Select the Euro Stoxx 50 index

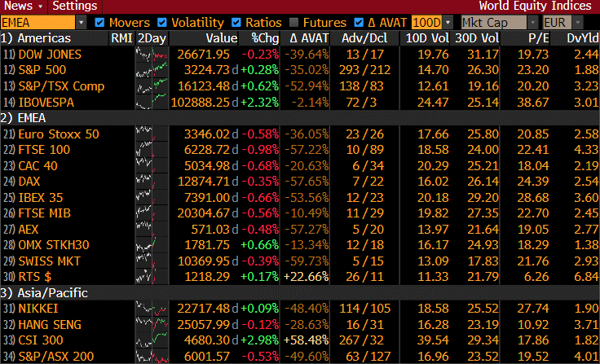coord(59,134)
